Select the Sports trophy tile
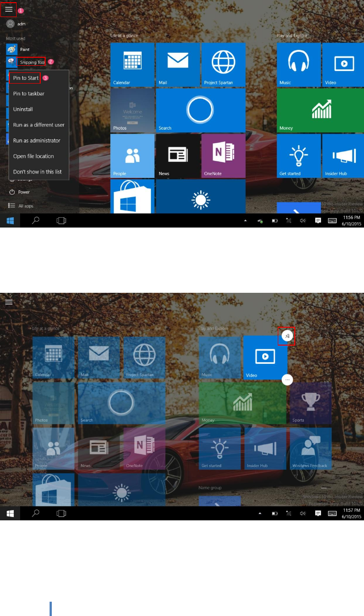Viewport: 364px width, 616px height. click(310, 403)
